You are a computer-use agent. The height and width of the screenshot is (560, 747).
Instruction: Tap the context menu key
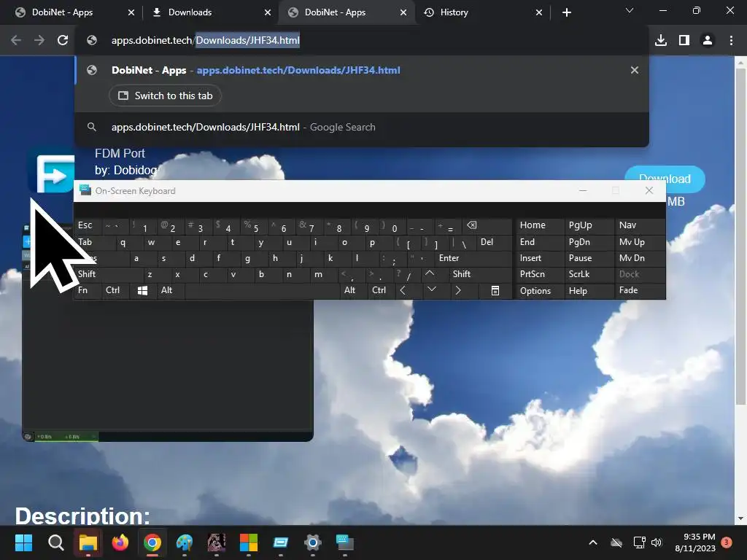495,290
